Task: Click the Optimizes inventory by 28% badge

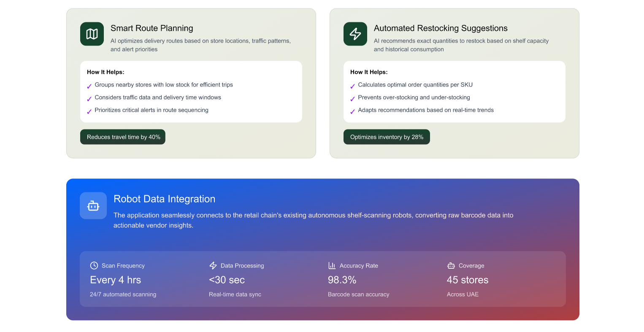Action: 387,137
